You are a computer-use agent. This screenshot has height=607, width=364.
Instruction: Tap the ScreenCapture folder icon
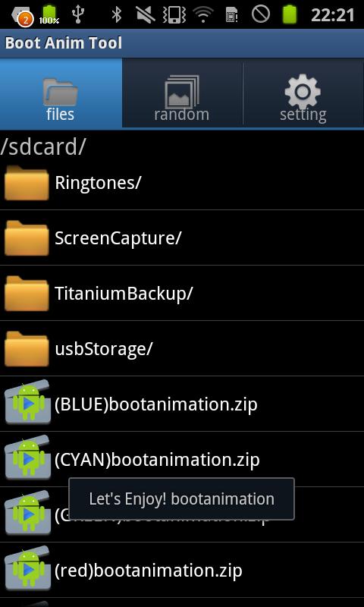pos(27,238)
